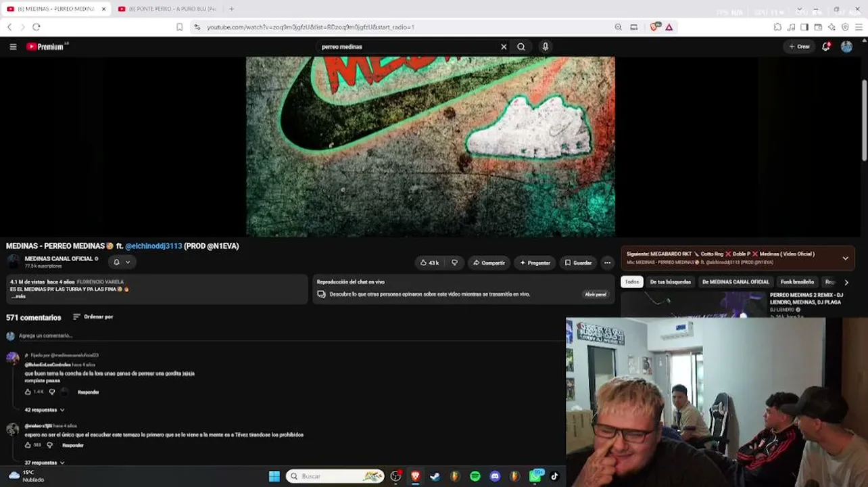Screen dimensions: 868x487
Task: Share the video via Compartir
Action: coord(489,262)
